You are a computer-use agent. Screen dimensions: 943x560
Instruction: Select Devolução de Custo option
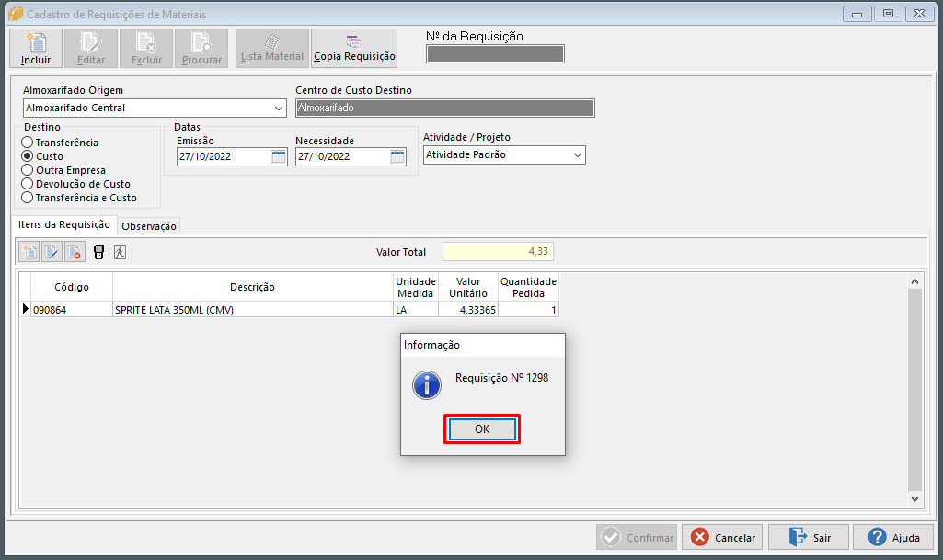pyautogui.click(x=75, y=184)
